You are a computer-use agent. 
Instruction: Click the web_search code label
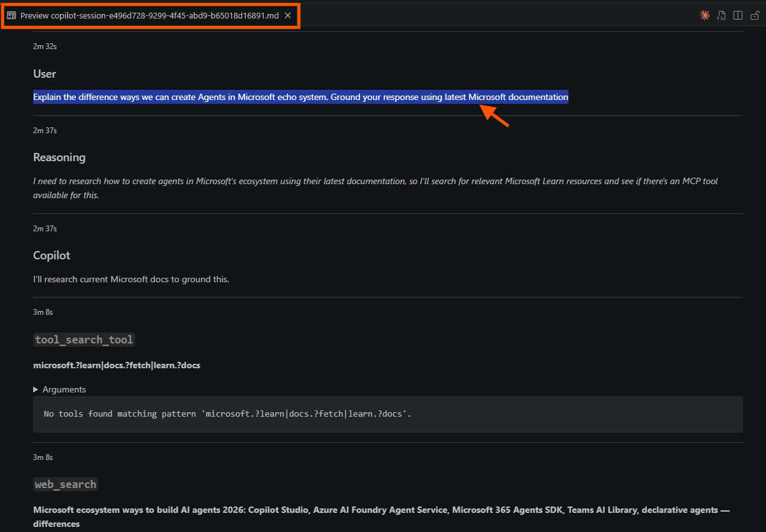click(x=66, y=484)
